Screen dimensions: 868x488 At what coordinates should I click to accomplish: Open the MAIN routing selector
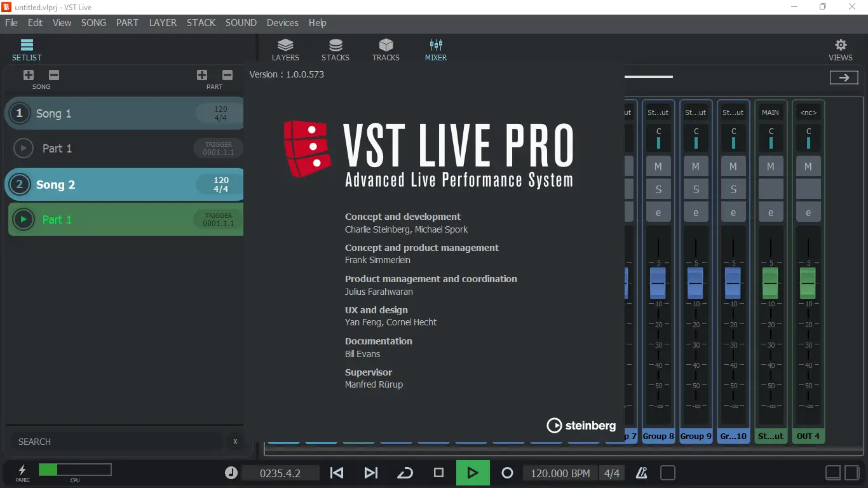(771, 112)
